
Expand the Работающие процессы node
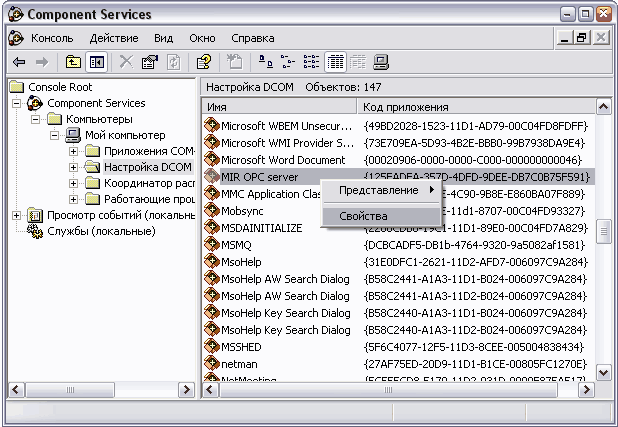(x=73, y=199)
